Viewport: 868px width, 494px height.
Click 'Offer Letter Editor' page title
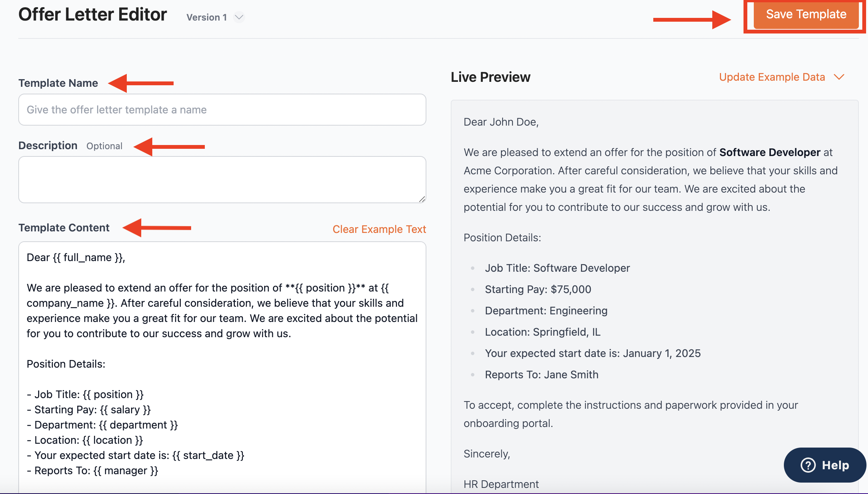tap(93, 14)
